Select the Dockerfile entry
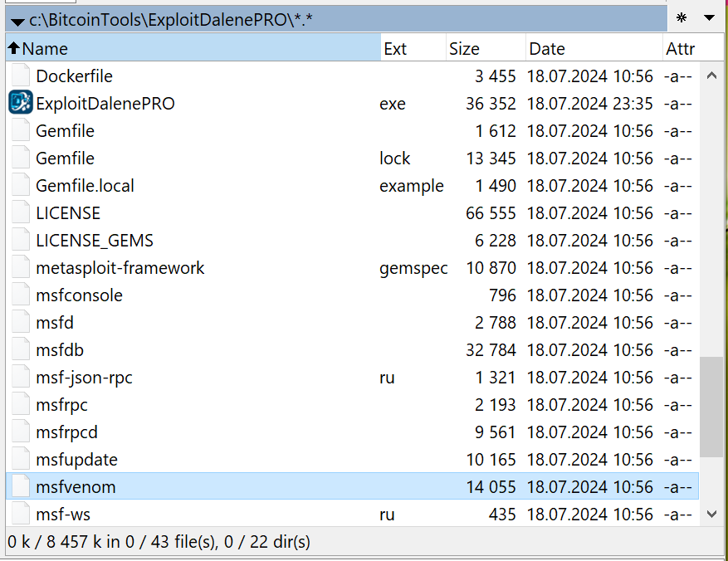Image resolution: width=728 pixels, height=561 pixels. coord(74,76)
